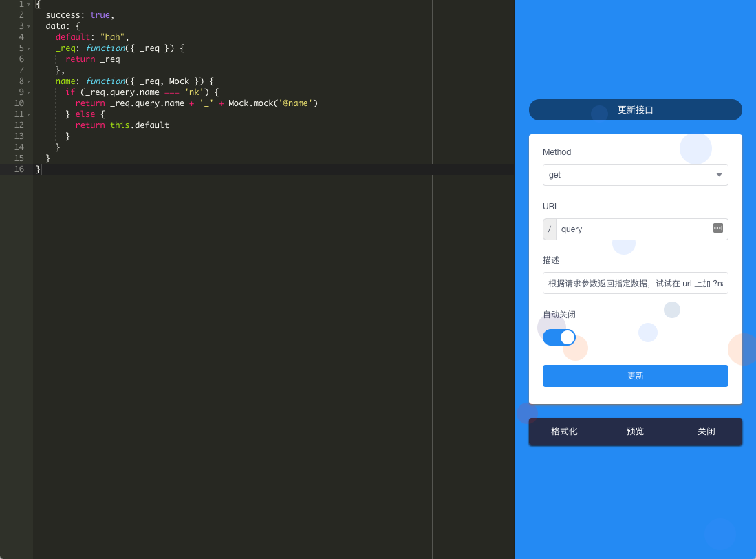Viewport: 756px width, 559px height.
Task: Open the Method dropdown arrow
Action: (718, 175)
